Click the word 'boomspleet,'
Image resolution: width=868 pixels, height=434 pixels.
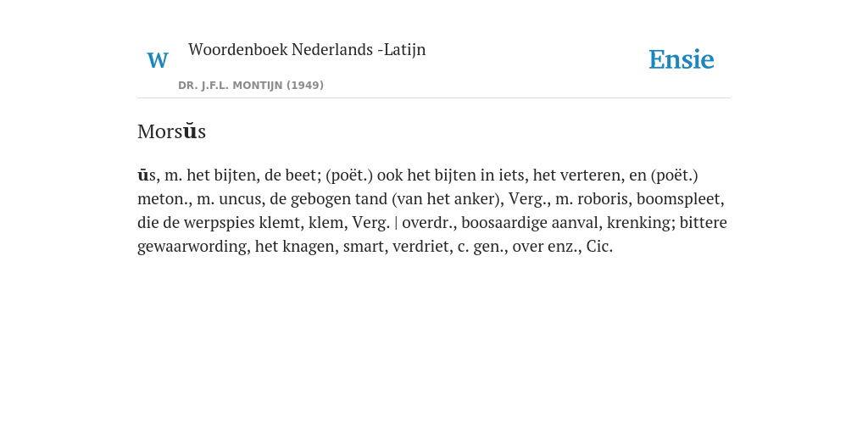point(681,199)
